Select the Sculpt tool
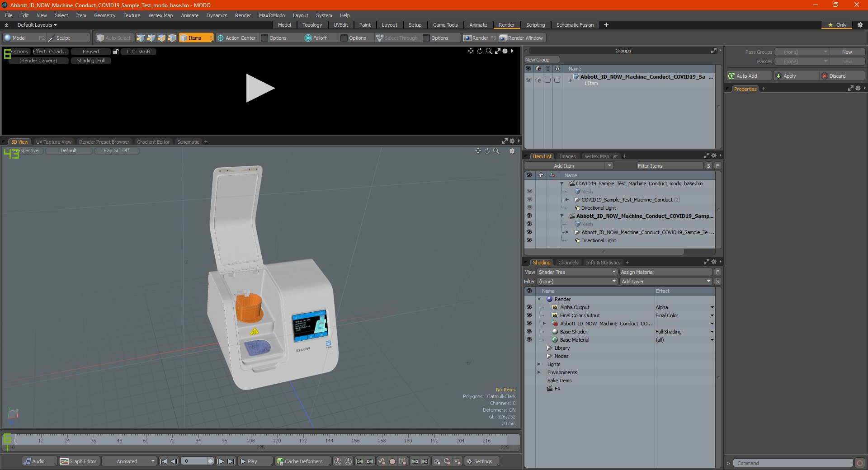The height and width of the screenshot is (470, 868). (x=63, y=38)
